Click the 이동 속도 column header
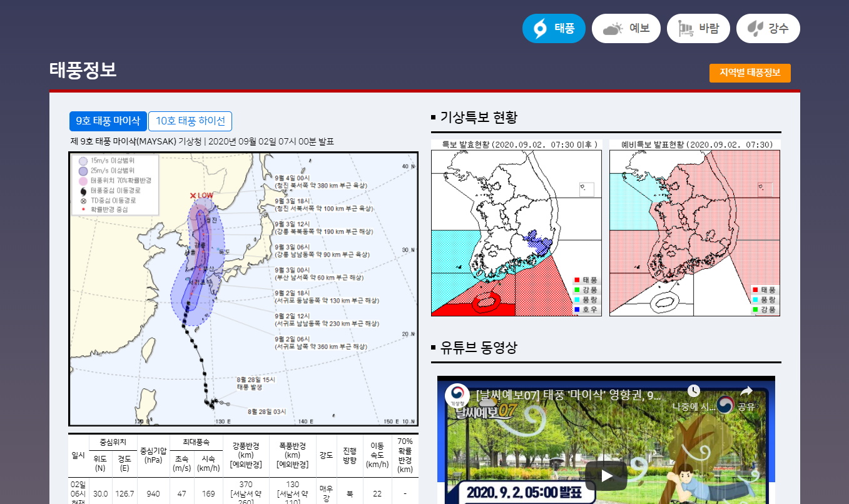 pos(377,455)
